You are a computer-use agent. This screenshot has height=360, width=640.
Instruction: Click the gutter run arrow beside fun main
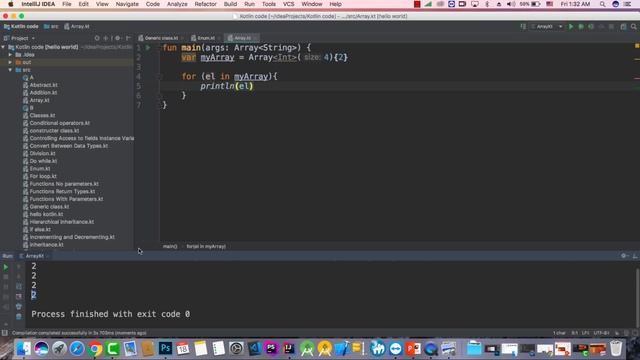[148, 48]
